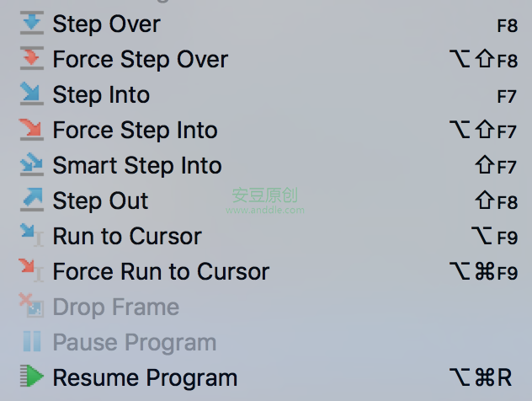532x401 pixels.
Task: Select Run to Cursor menu item
Action: point(127,237)
